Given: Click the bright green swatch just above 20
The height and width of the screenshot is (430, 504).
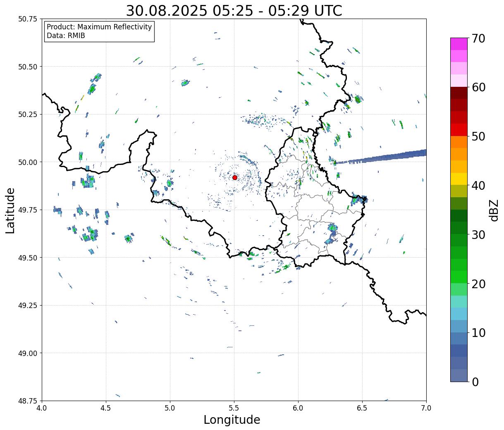Looking at the screenshot, I should (459, 277).
